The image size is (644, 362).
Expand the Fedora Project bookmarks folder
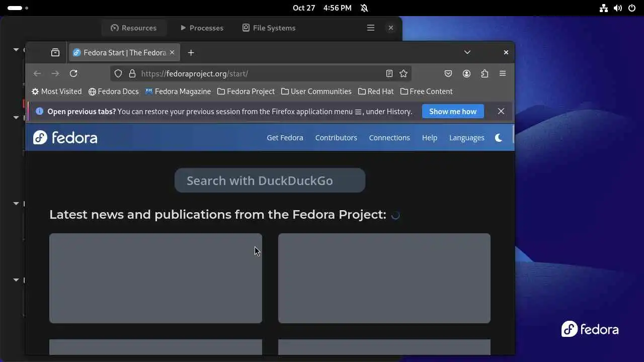pyautogui.click(x=246, y=92)
